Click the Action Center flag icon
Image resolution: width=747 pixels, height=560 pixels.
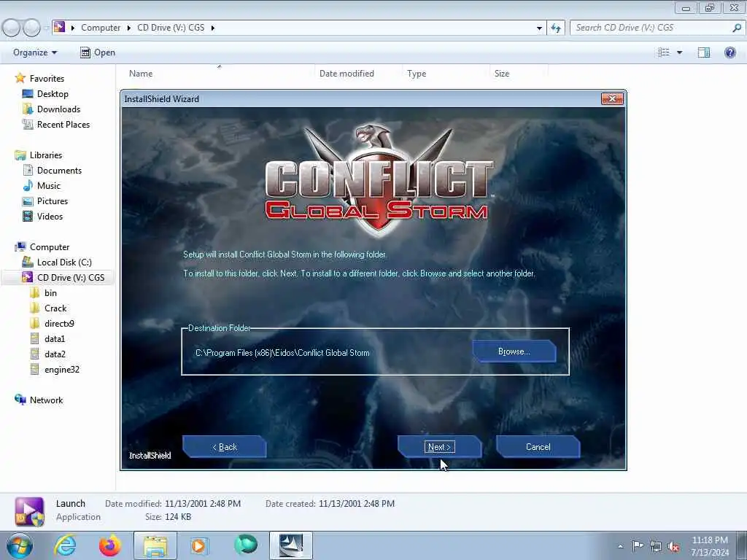638,546
